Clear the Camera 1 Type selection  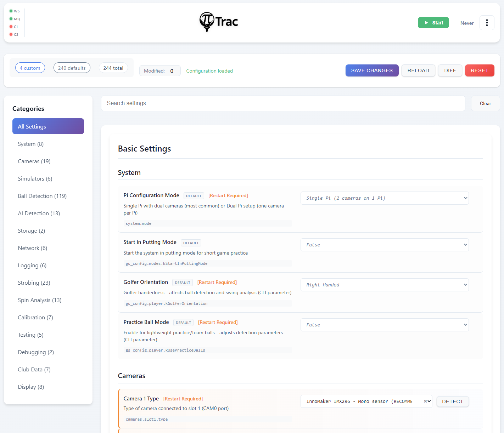coord(425,401)
